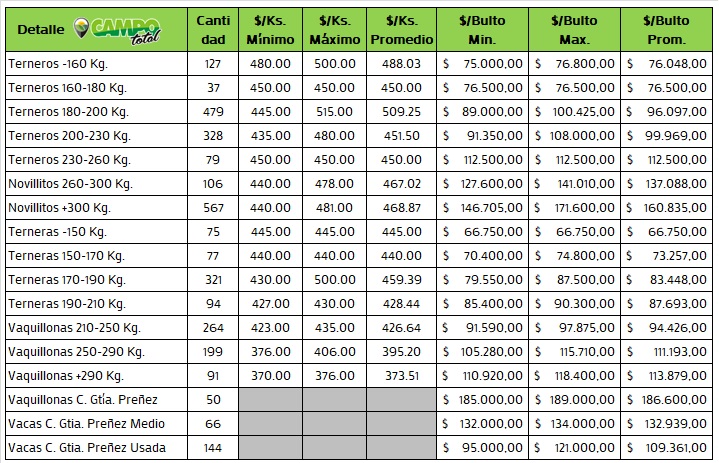719x463 pixels.
Task: Select the 509.25 average price cell
Action: coord(401,111)
